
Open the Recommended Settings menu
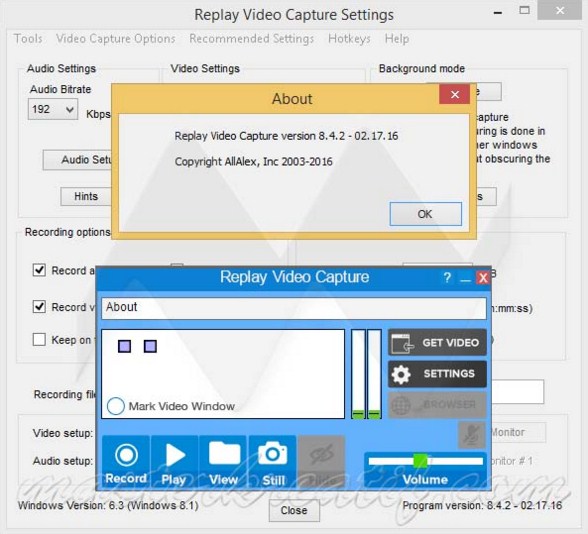252,39
